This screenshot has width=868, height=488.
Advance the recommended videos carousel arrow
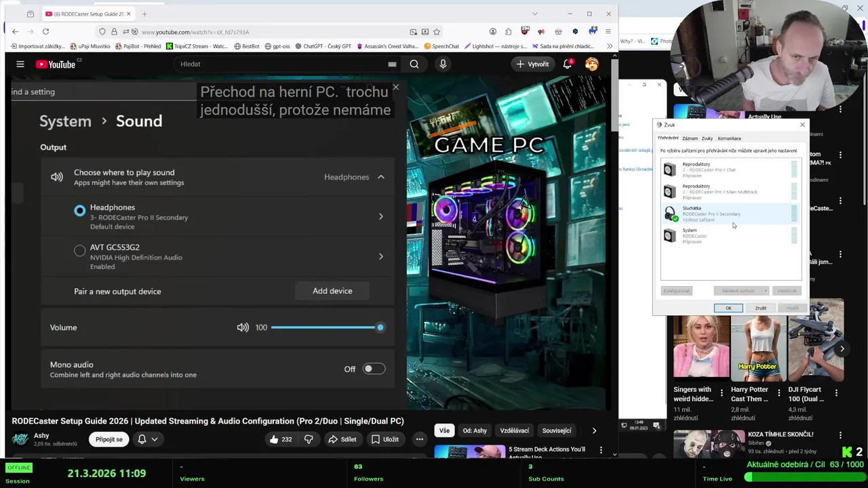[x=842, y=349]
